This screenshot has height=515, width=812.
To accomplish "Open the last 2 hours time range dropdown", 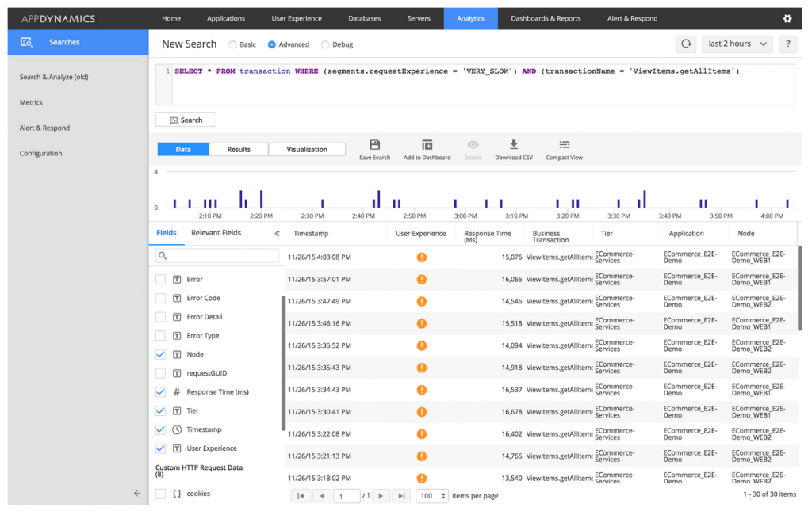I will pos(737,44).
